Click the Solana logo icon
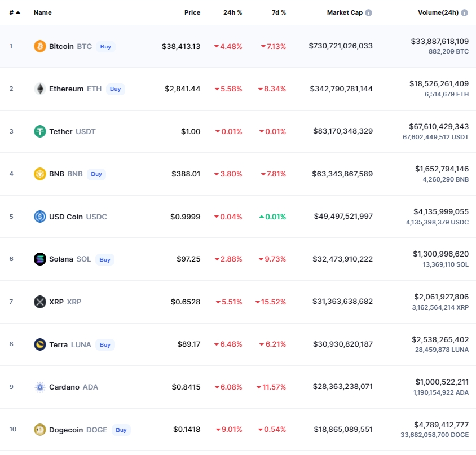476x455 pixels. point(39,259)
